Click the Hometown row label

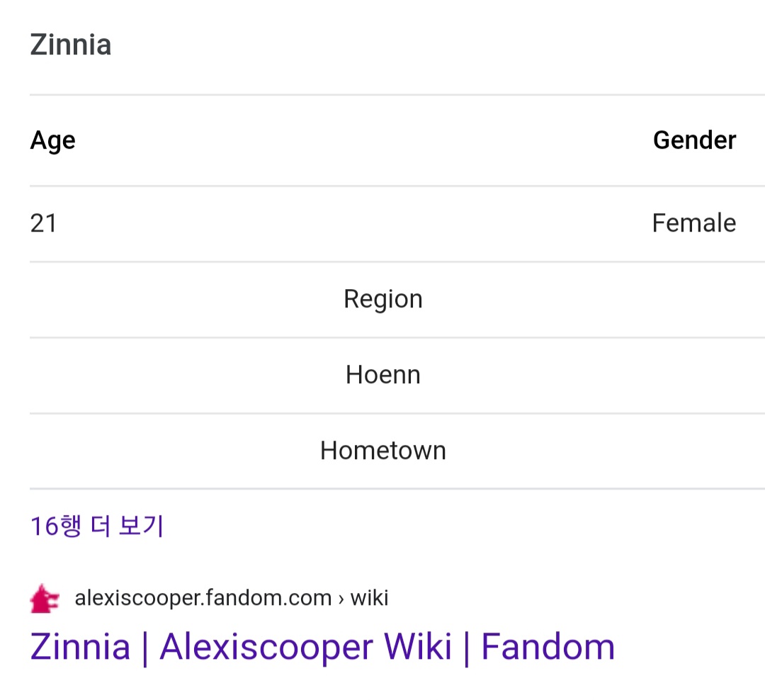(382, 451)
